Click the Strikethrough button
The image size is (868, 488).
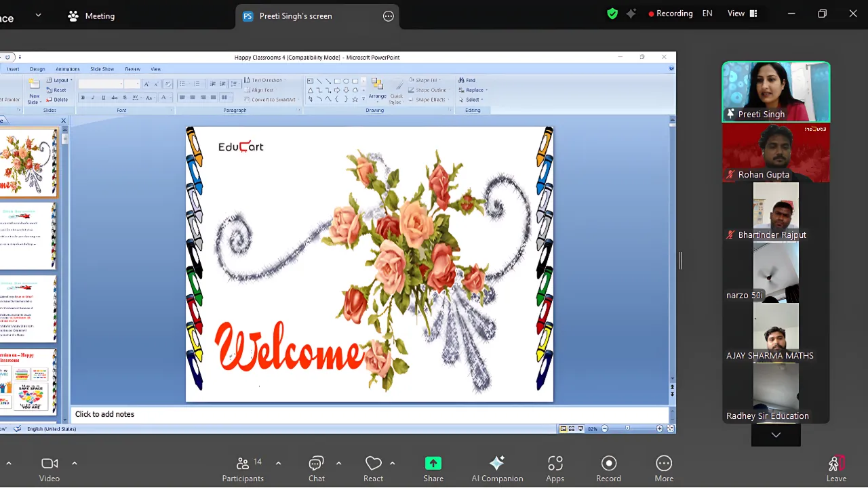coord(114,98)
